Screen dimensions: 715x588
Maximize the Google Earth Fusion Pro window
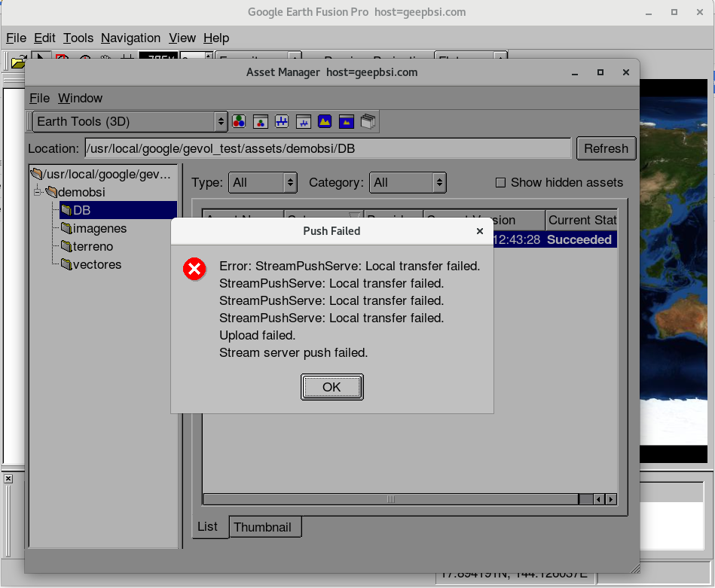674,12
